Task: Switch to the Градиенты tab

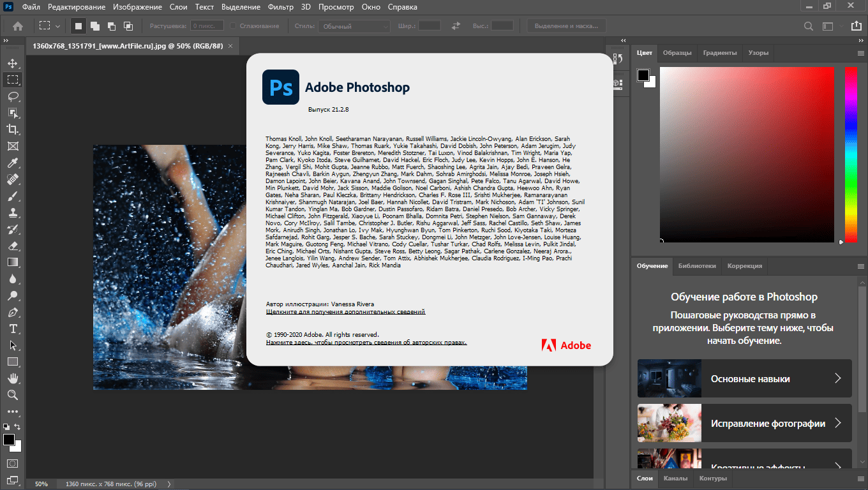Action: [x=720, y=53]
